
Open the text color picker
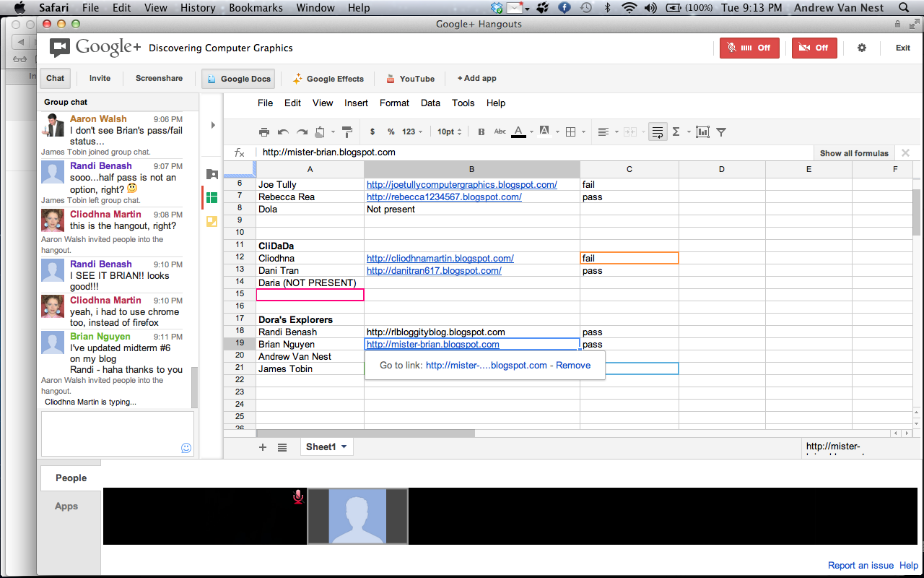pos(519,131)
